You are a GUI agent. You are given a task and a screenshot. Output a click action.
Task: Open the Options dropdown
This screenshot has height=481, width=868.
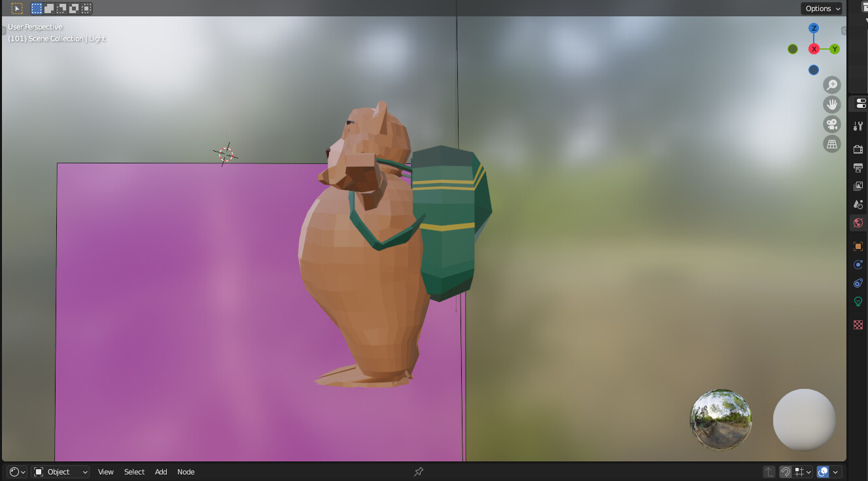coord(822,8)
